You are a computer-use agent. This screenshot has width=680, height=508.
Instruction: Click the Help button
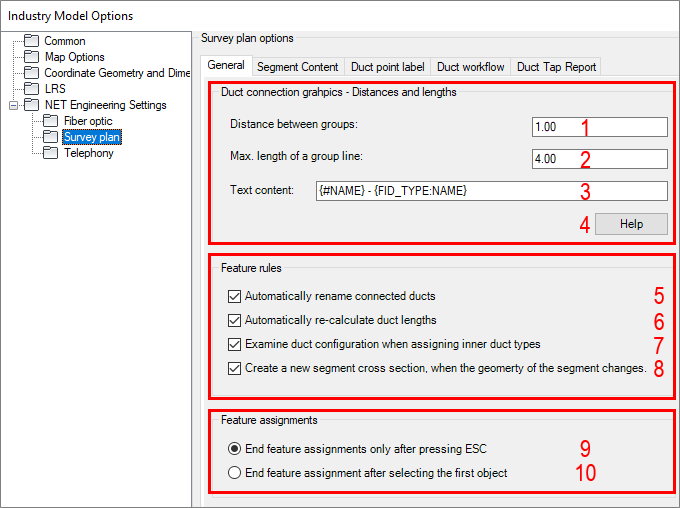click(x=631, y=224)
